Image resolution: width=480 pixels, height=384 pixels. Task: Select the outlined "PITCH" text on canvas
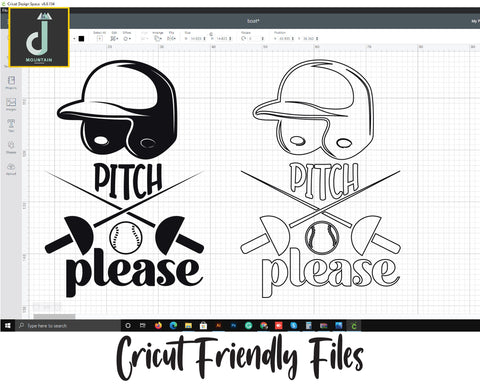[324, 182]
